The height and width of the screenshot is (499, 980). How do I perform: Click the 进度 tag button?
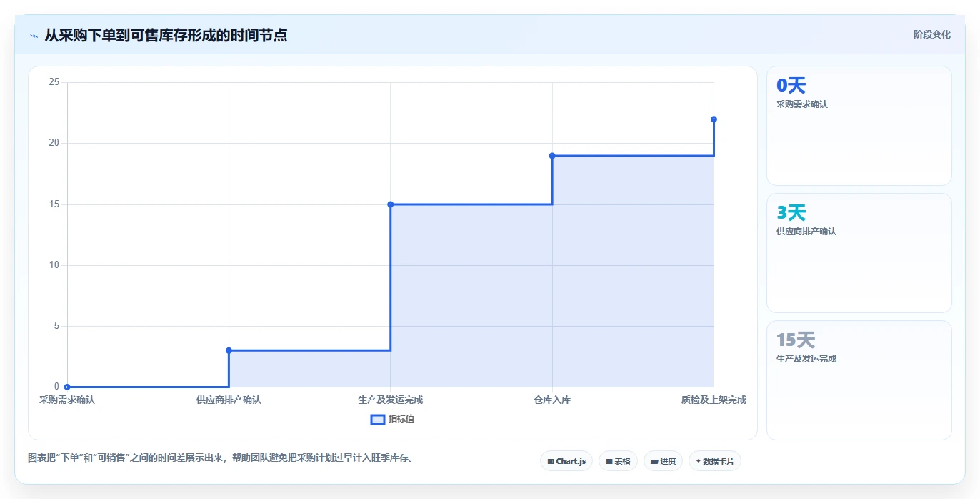point(663,461)
